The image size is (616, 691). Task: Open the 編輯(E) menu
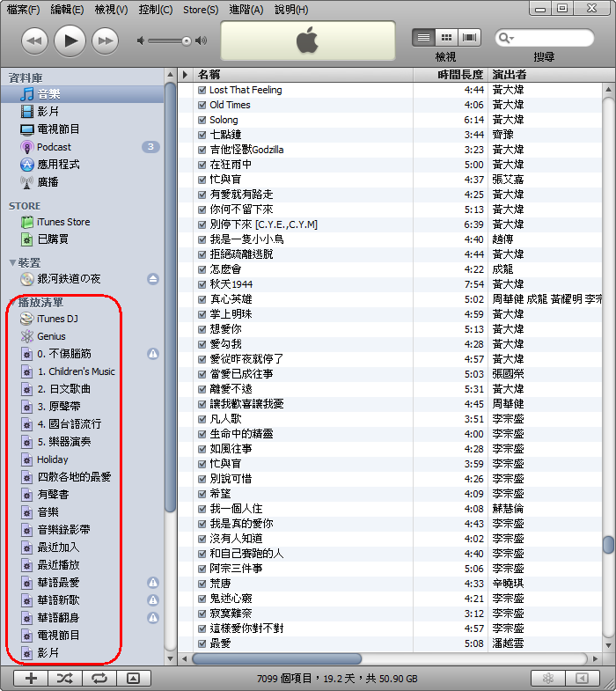[67, 10]
